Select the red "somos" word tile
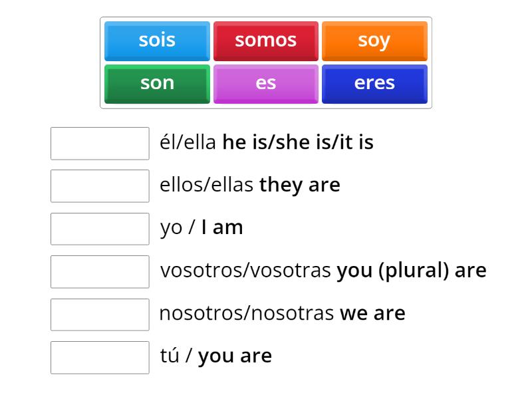The height and width of the screenshot is (399, 532). (x=266, y=40)
